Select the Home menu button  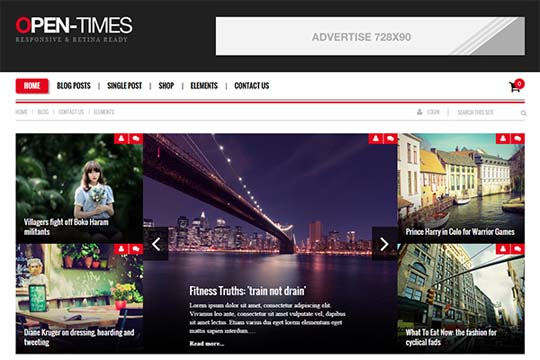pos(32,86)
